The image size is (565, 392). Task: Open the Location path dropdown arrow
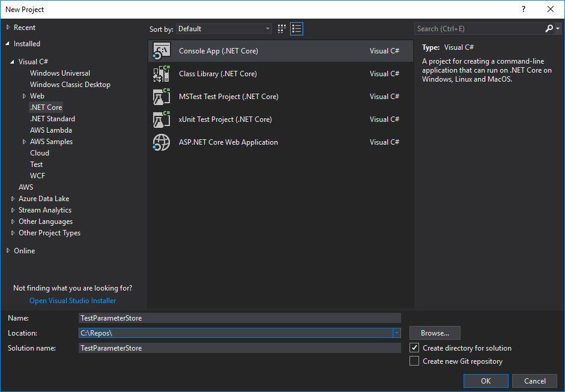[397, 333]
